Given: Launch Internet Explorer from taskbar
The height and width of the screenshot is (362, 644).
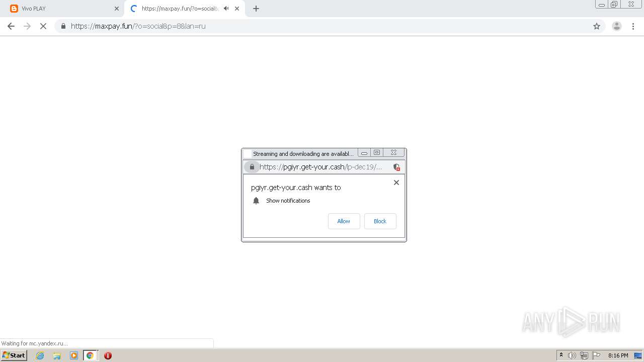Looking at the screenshot, I should (x=40, y=355).
